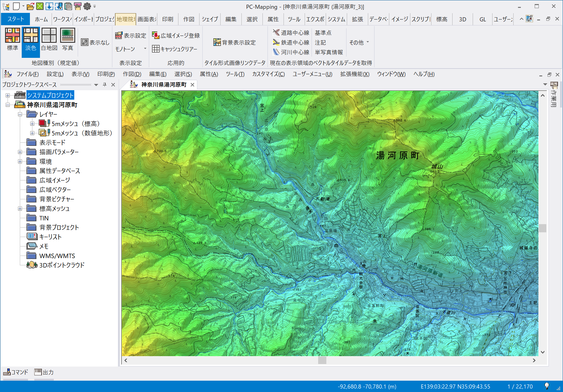
Task: Expand the 5mメッシュ（標高） layer node
Action: click(32, 124)
